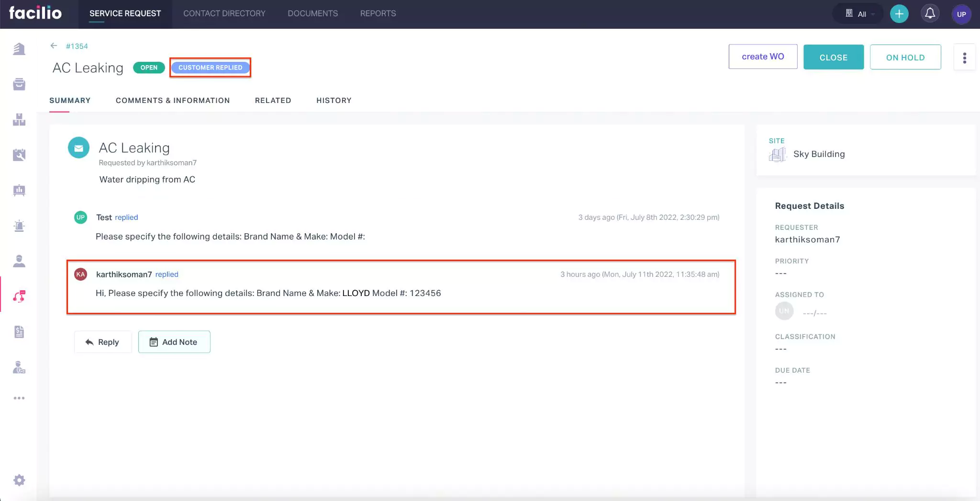Open the buildings icon in the sidebar
Screen dimensions: 980x501
tap(19, 49)
